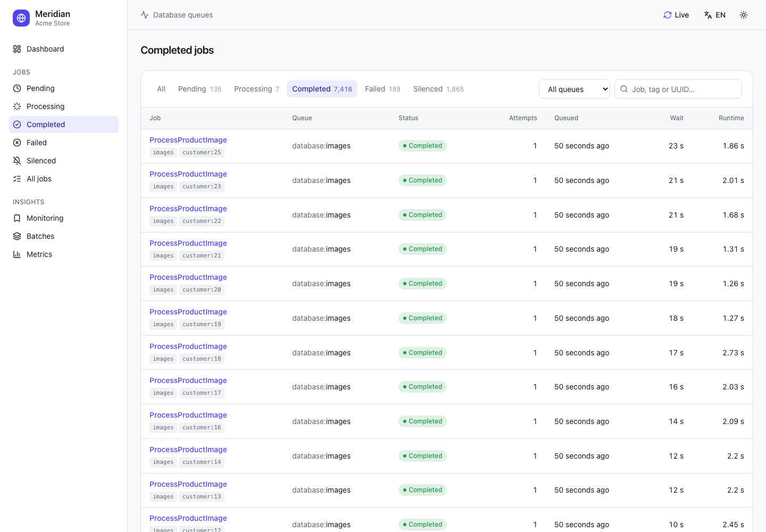Click the customer:22 tag
Image resolution: width=766 pixels, height=532 pixels.
click(202, 221)
